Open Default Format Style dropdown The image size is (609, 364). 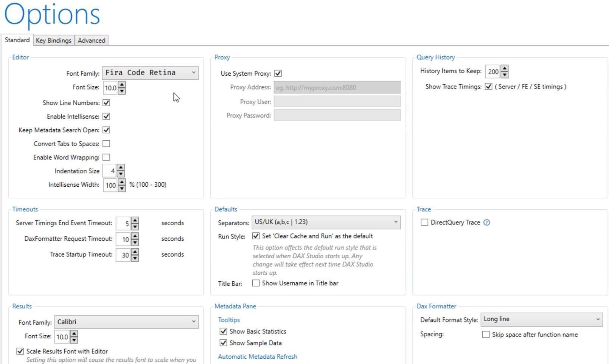[x=542, y=319]
